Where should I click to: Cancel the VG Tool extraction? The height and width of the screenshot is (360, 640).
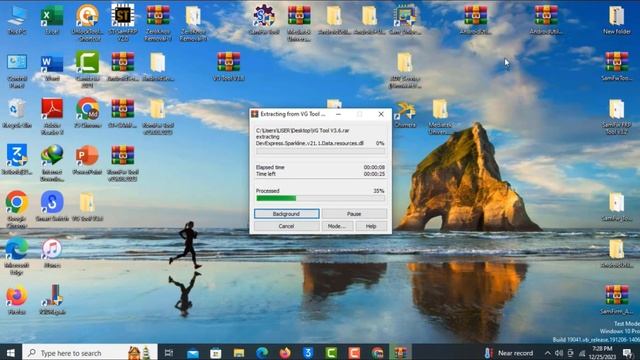[287, 226]
